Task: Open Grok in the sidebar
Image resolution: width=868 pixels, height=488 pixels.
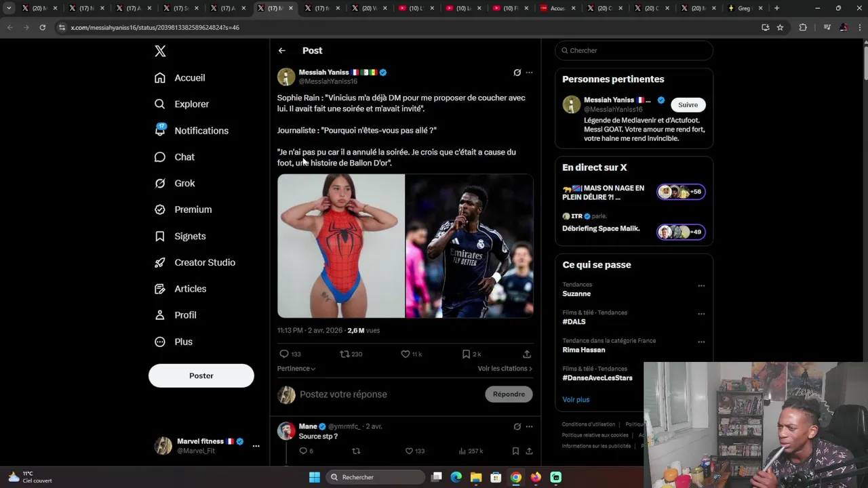Action: pyautogui.click(x=174, y=184)
